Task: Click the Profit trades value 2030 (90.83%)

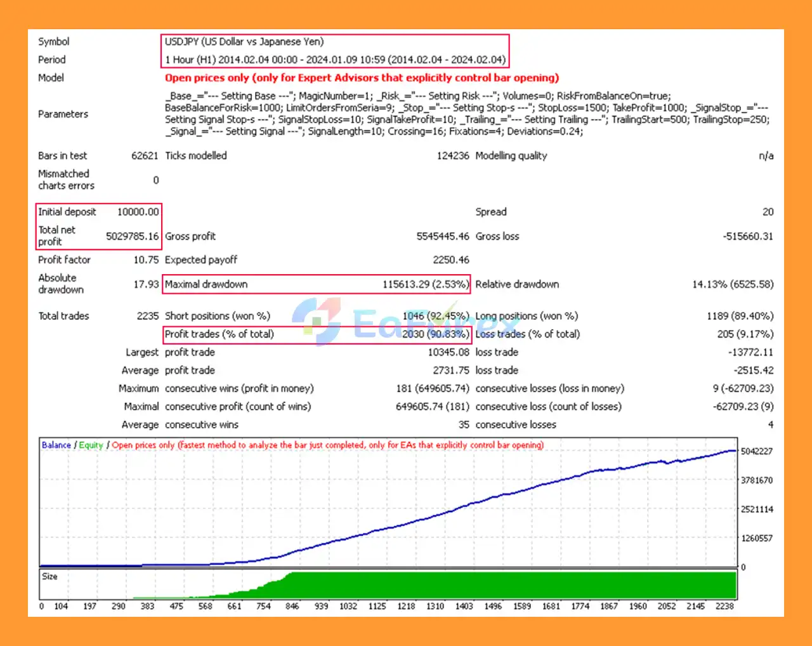Action: coord(435,334)
